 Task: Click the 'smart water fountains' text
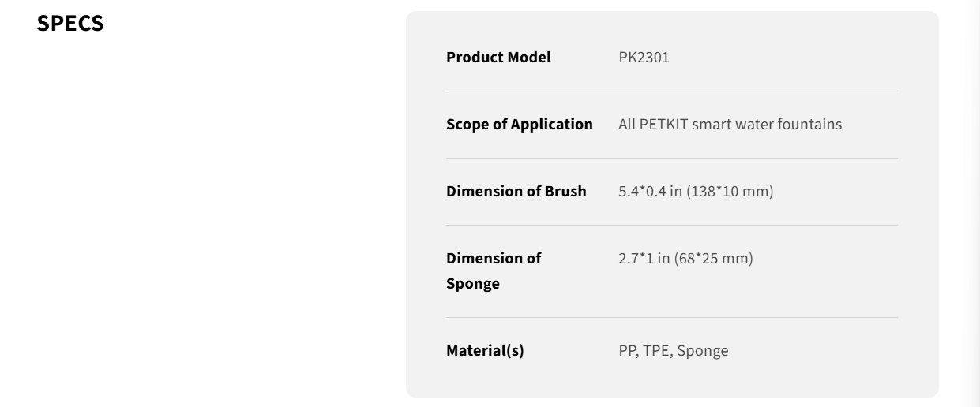pyautogui.click(x=767, y=124)
